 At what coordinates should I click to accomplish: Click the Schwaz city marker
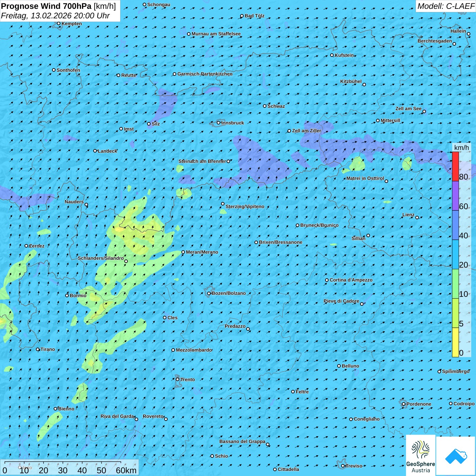click(265, 106)
